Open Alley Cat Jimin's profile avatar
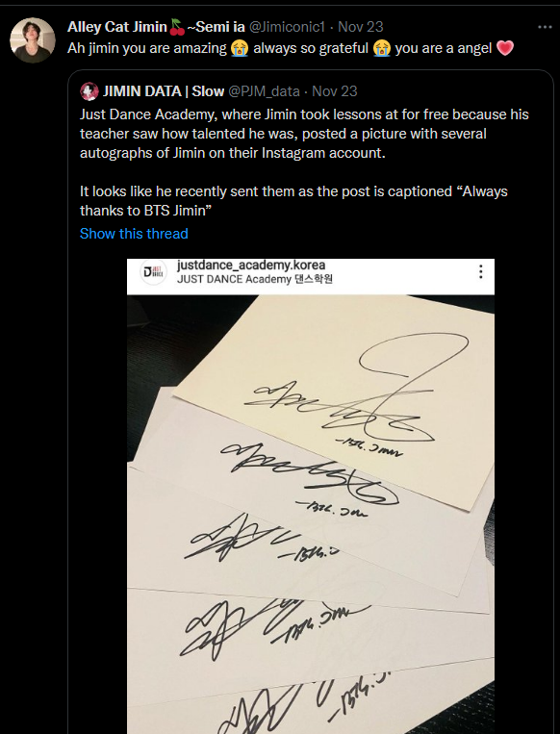The width and height of the screenshot is (560, 734). coord(33,40)
